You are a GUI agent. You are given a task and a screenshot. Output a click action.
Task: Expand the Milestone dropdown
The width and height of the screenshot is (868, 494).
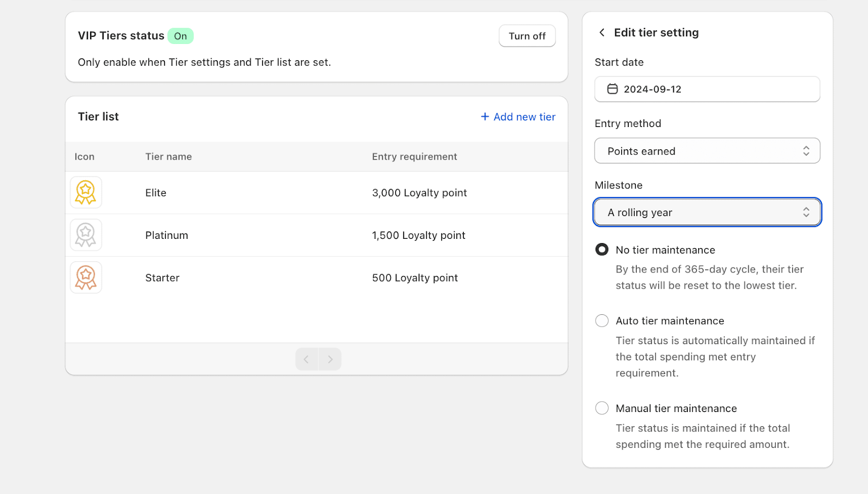[x=707, y=212]
